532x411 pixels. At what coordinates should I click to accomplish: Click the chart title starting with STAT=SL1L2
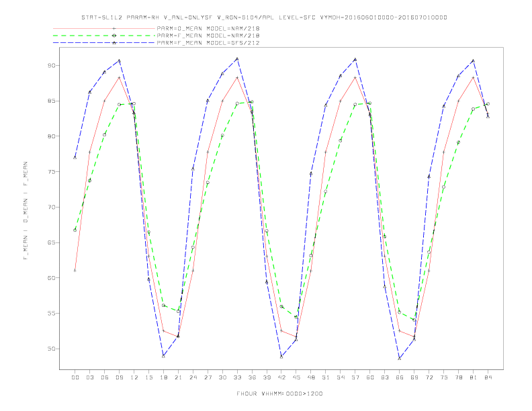pos(264,17)
